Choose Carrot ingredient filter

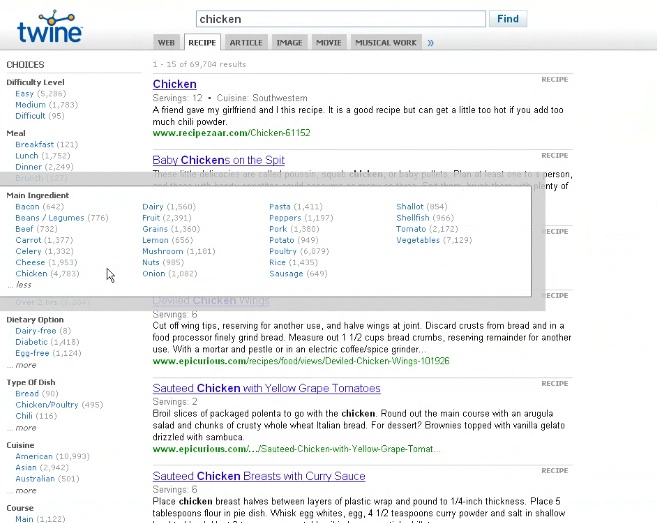[28, 240]
